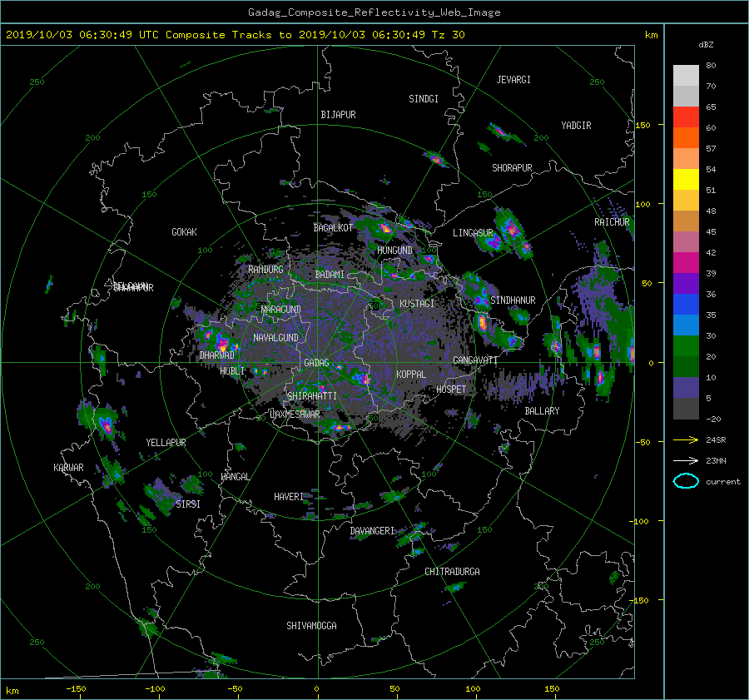Click the white 23MN arrow legend icon
Viewport: 749px width, 700px height.
tap(686, 460)
